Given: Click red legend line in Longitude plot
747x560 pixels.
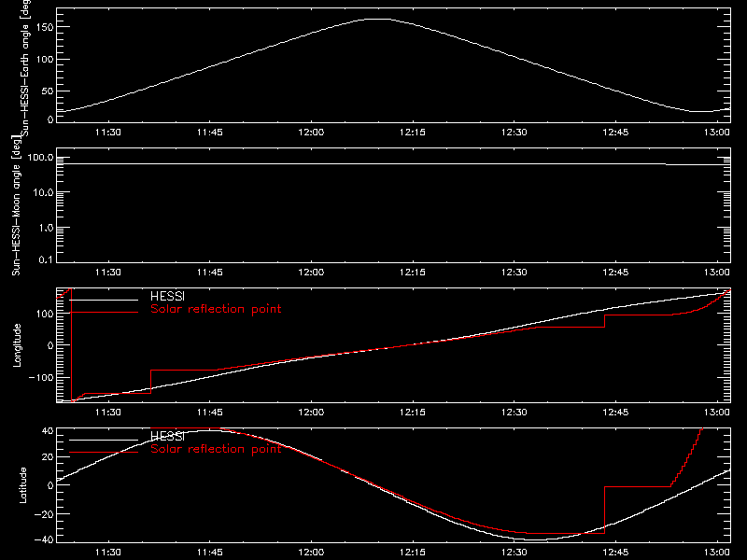Looking at the screenshot, I should tap(104, 313).
